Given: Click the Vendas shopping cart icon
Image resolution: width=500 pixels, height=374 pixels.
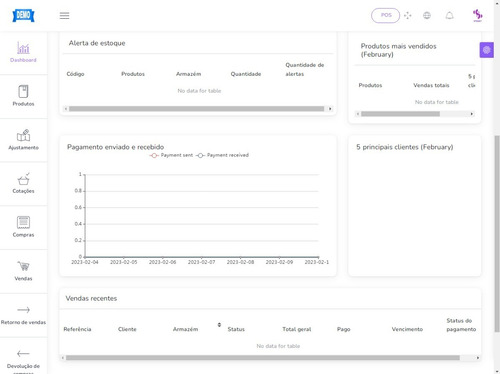Looking at the screenshot, I should coord(23,266).
